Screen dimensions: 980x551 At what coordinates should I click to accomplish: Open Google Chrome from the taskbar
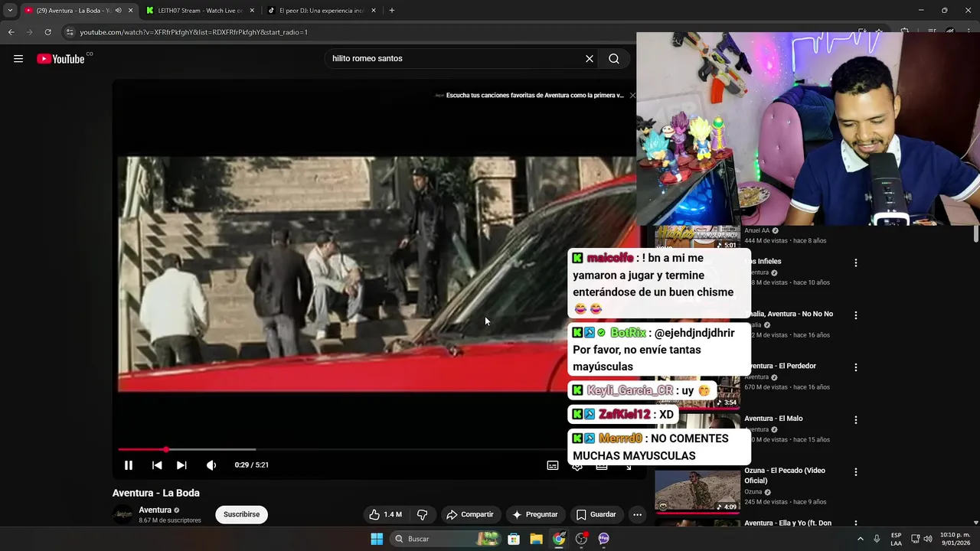(x=559, y=539)
